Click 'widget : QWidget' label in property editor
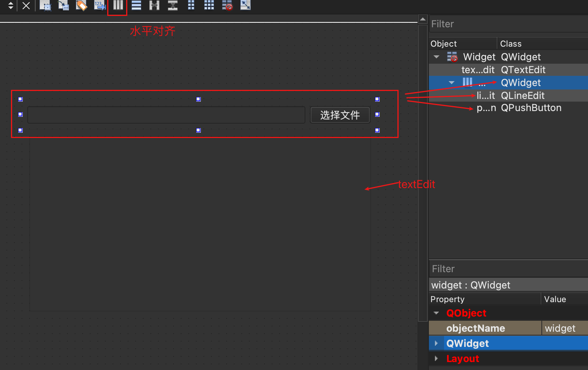This screenshot has width=588, height=370. [x=471, y=285]
